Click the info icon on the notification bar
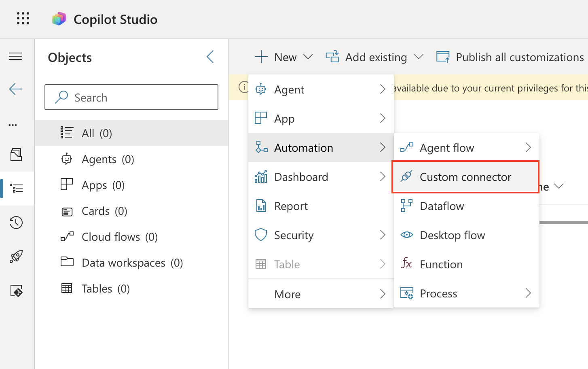588x369 pixels. (x=244, y=87)
